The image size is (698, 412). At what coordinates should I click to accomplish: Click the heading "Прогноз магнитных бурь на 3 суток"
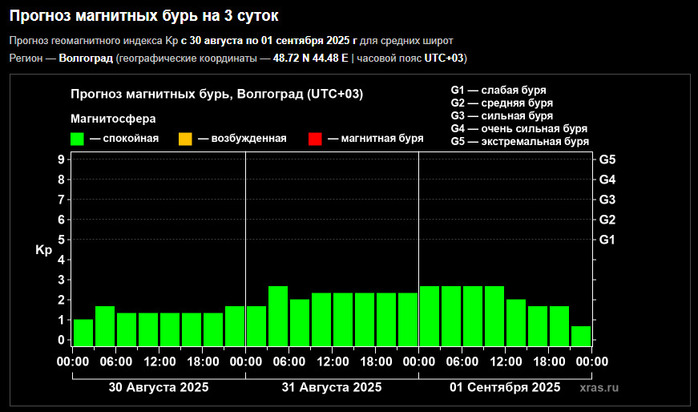click(x=144, y=17)
